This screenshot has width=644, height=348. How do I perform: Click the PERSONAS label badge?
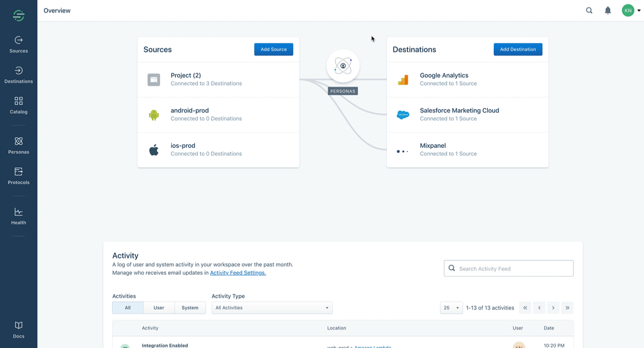click(x=343, y=91)
